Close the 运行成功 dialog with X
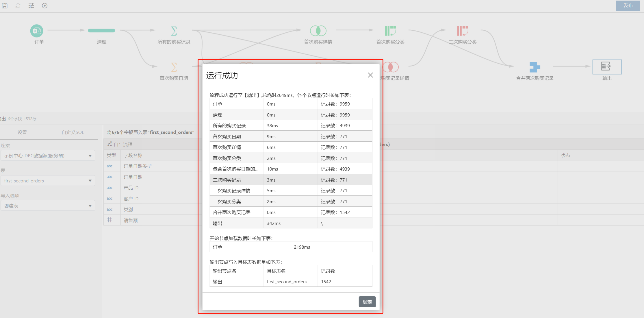Image resolution: width=644 pixels, height=318 pixels. coord(370,75)
